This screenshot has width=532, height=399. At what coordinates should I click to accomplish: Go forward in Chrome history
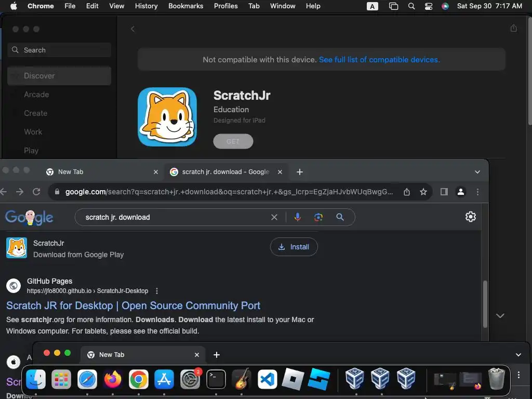[x=20, y=192]
